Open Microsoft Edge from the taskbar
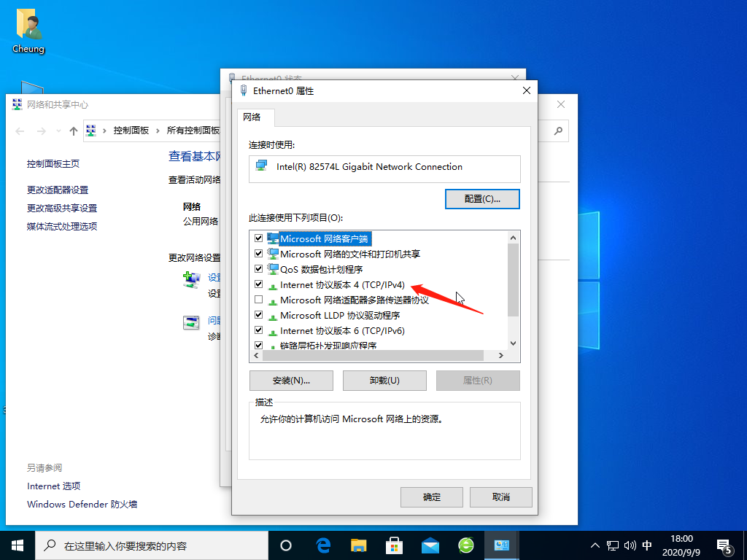This screenshot has width=747, height=560. coord(323,545)
